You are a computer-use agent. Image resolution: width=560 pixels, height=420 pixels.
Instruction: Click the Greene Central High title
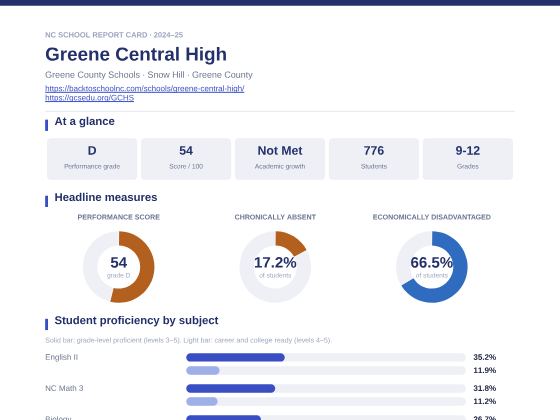point(136,54)
